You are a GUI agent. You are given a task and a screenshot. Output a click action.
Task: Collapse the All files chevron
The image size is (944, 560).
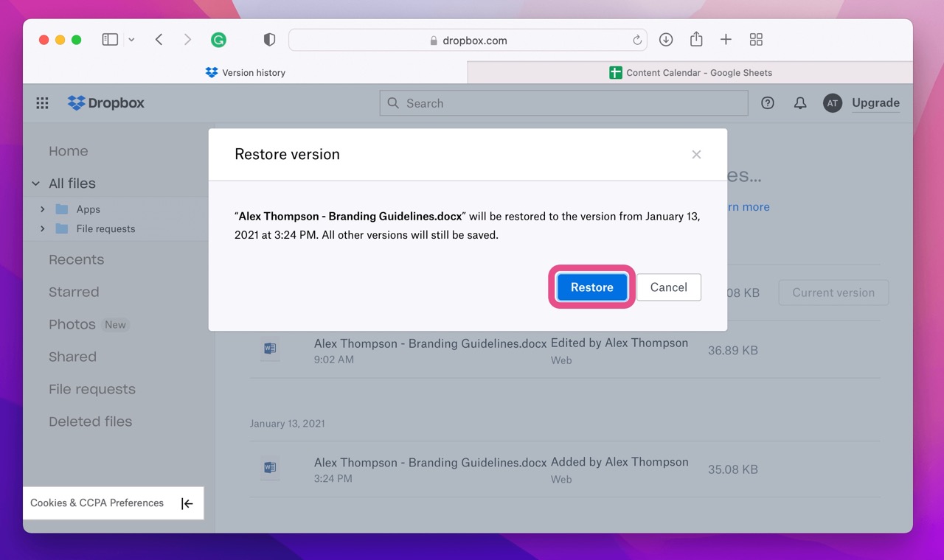pos(35,183)
